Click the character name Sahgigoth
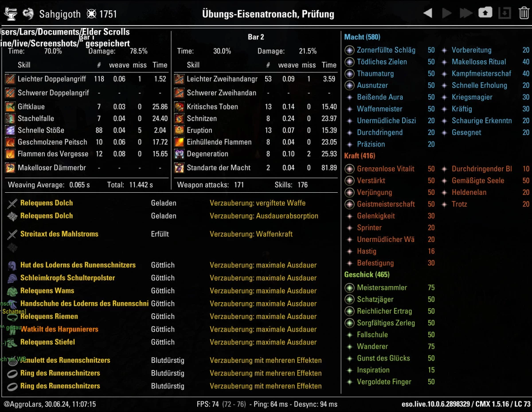Screen dimensions: 532x412 [x=60, y=14]
